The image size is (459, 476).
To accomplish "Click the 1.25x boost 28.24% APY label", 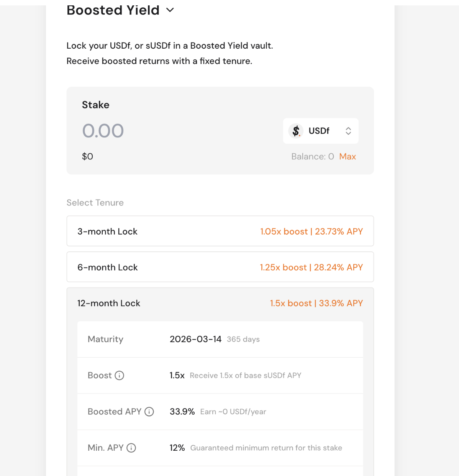I will pos(311,268).
